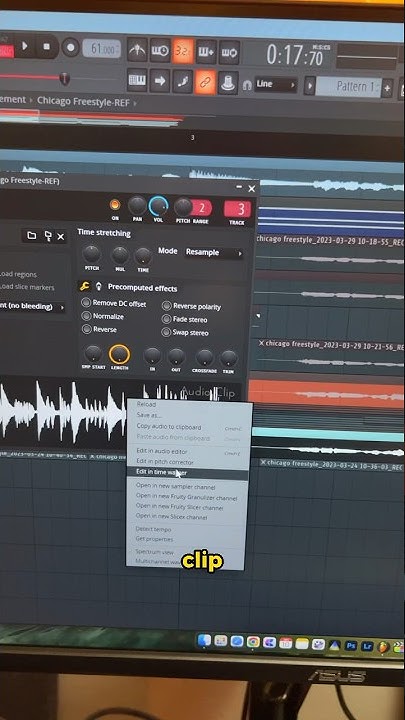Click the TRIM knob

pyautogui.click(x=228, y=359)
